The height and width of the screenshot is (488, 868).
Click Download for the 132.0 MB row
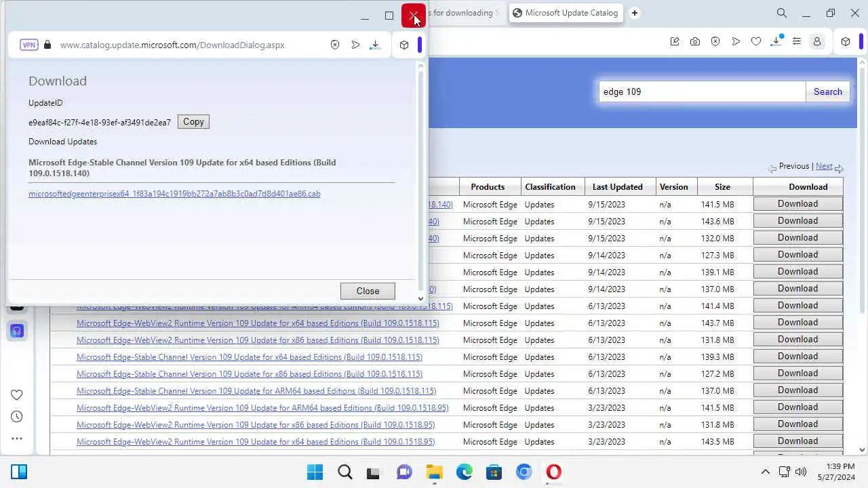point(797,238)
